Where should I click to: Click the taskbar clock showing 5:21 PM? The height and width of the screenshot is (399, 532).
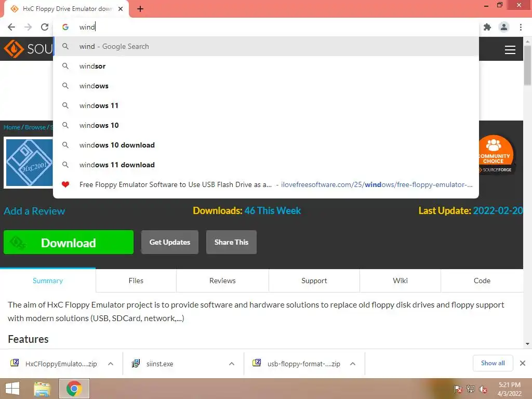[510, 389]
